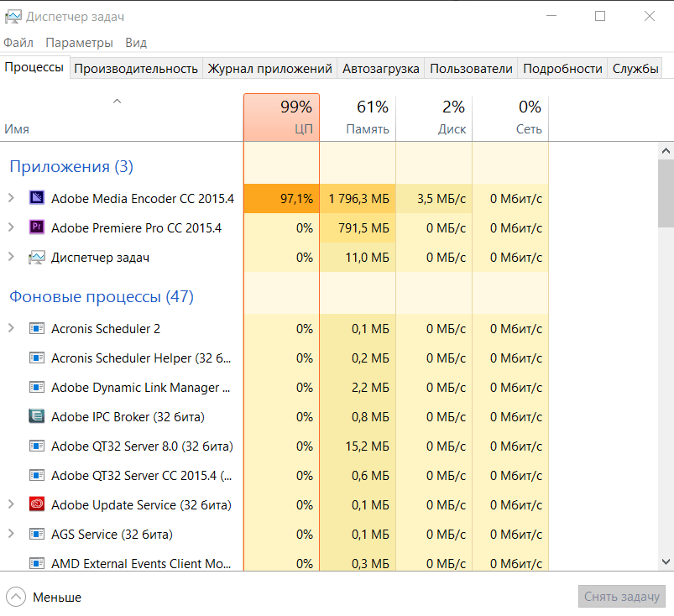Expand Adobe Media Encoder CC 2015.4 row

[x=11, y=198]
